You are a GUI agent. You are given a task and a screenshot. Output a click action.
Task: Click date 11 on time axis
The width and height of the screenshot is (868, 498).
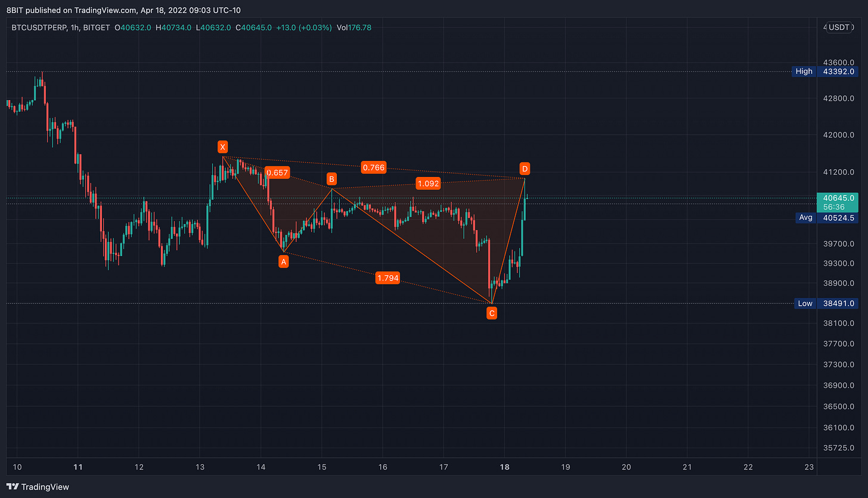(x=77, y=467)
